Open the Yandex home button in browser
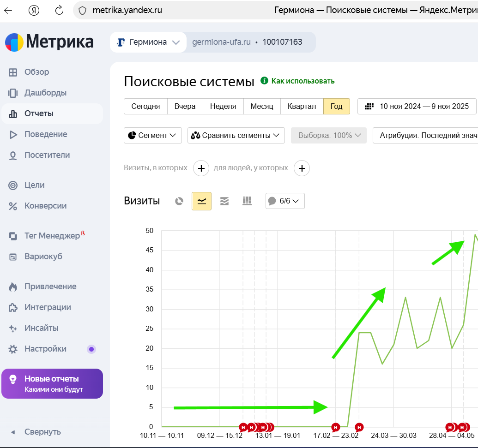This screenshot has width=478, height=448. (x=34, y=10)
